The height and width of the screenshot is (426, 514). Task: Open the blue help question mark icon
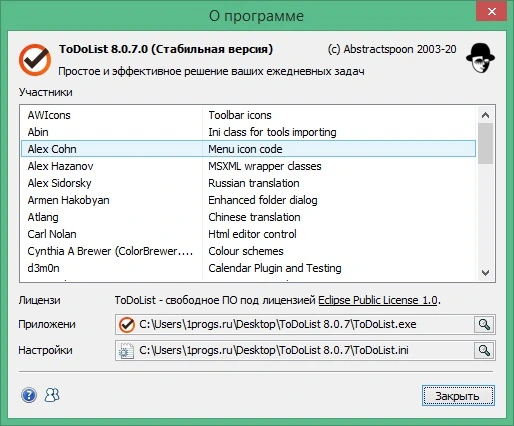[x=29, y=396]
